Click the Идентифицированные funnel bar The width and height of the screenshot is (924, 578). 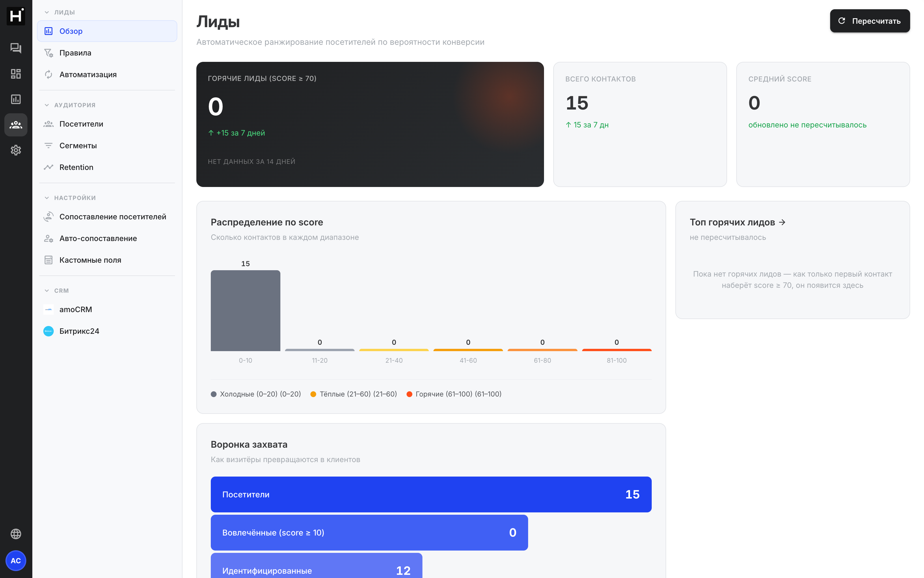316,565
